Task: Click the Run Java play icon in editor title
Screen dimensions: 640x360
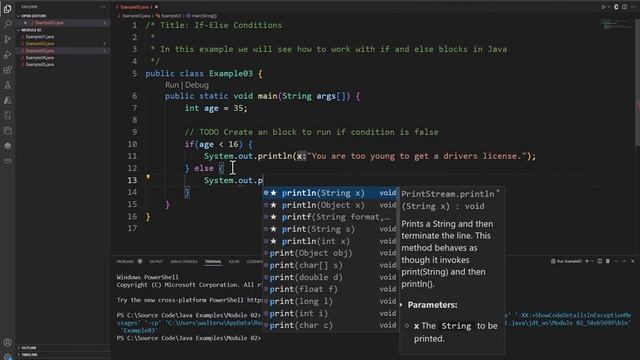Action: pos(604,7)
